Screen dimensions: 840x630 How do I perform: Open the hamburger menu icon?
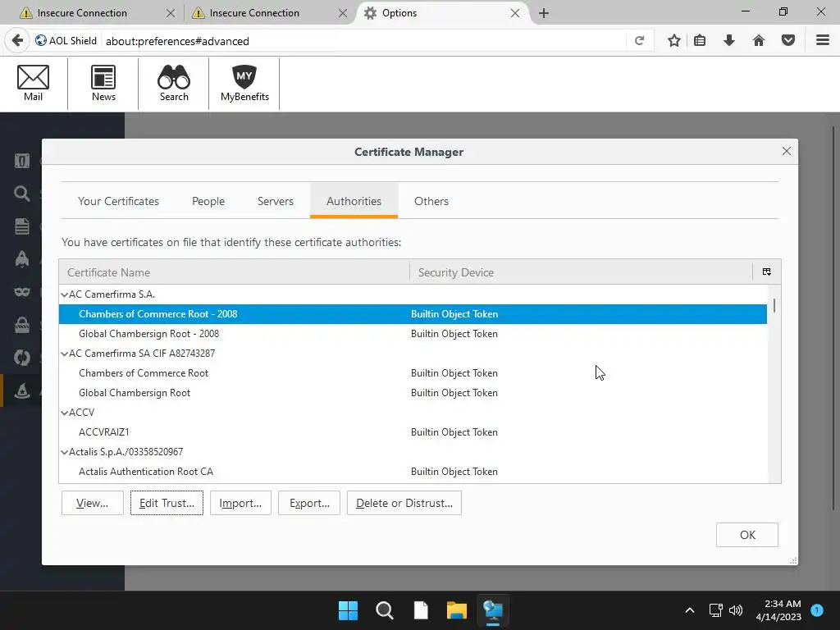click(x=823, y=40)
